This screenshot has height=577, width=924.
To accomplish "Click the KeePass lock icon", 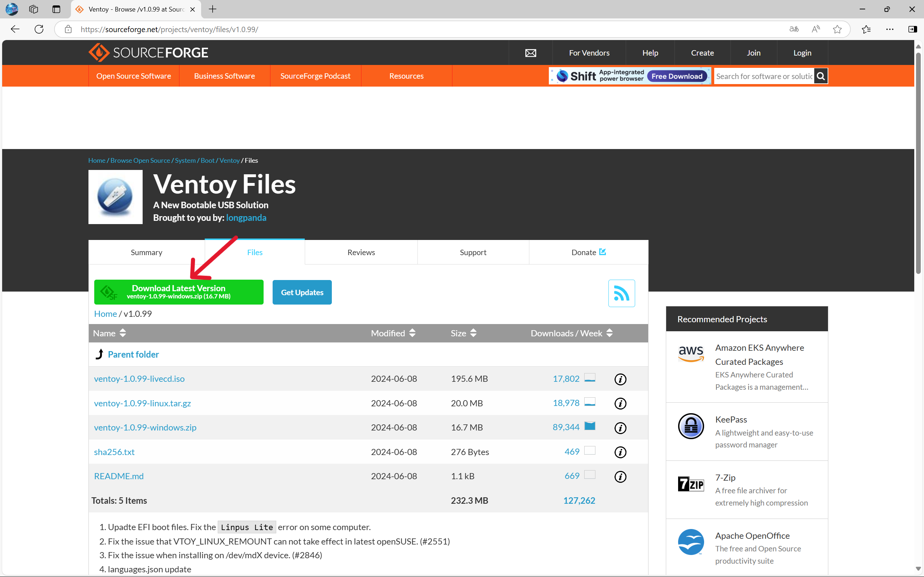I will click(691, 426).
